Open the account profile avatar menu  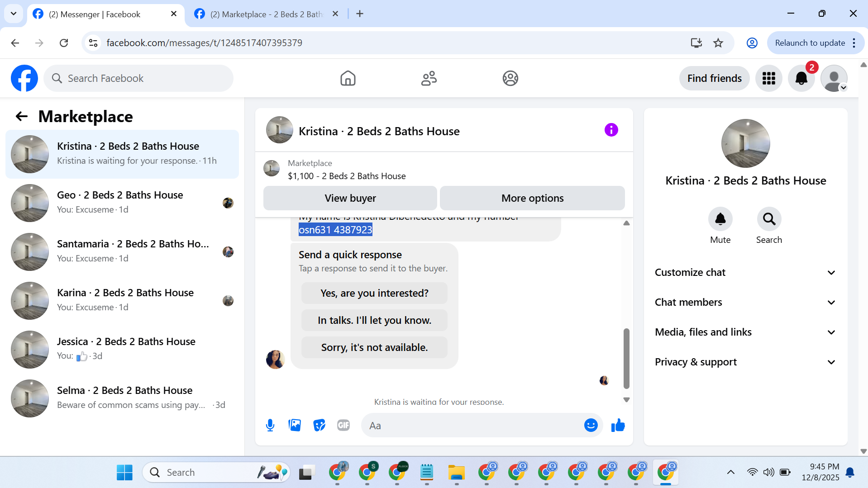[834, 78]
